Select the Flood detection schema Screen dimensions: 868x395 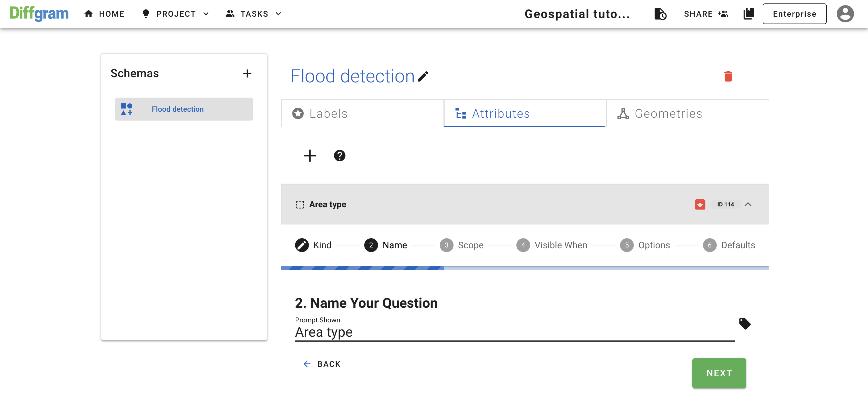coord(184,109)
